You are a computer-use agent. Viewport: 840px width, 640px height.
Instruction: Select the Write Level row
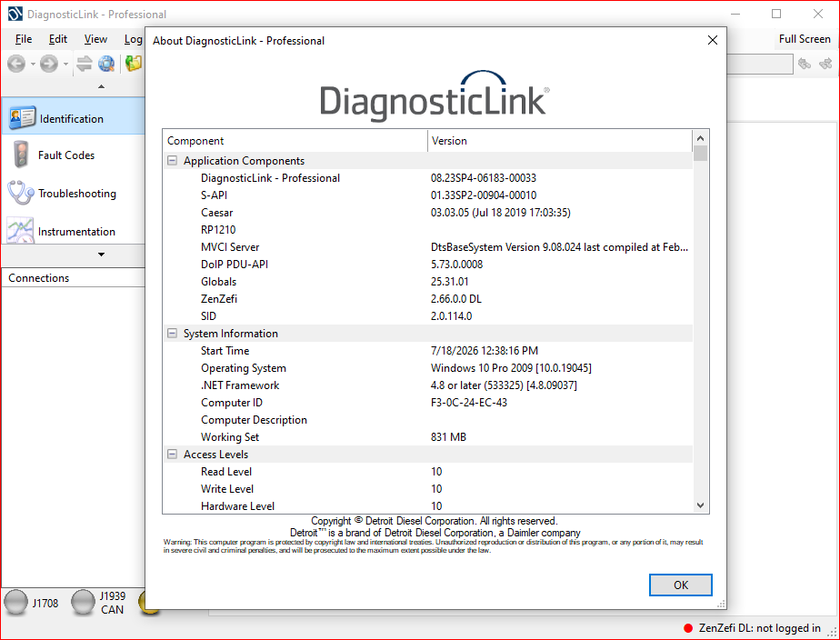coord(427,489)
